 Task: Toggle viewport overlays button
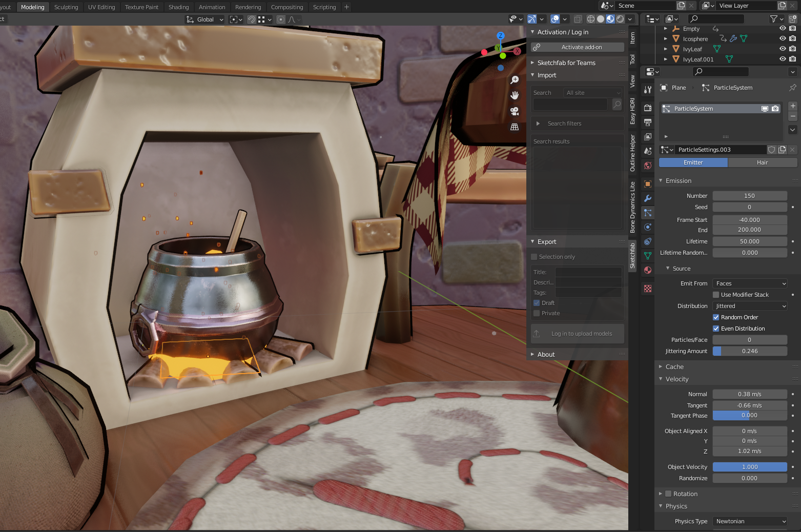pos(555,19)
